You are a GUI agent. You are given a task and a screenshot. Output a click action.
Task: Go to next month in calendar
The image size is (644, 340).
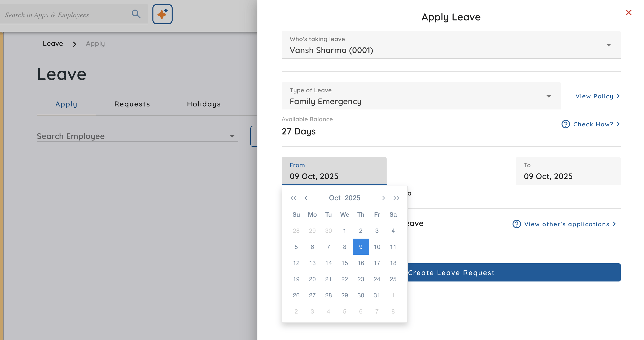(383, 198)
